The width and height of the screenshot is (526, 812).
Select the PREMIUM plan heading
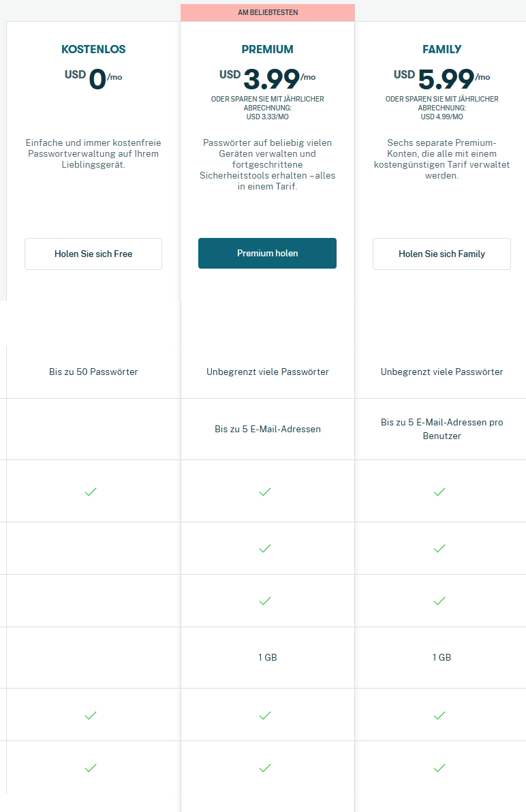pos(268,49)
